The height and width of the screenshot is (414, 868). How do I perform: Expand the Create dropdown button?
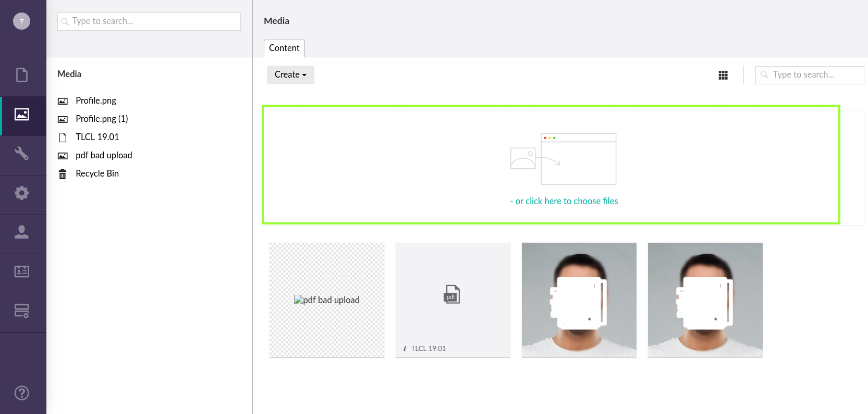tap(290, 75)
